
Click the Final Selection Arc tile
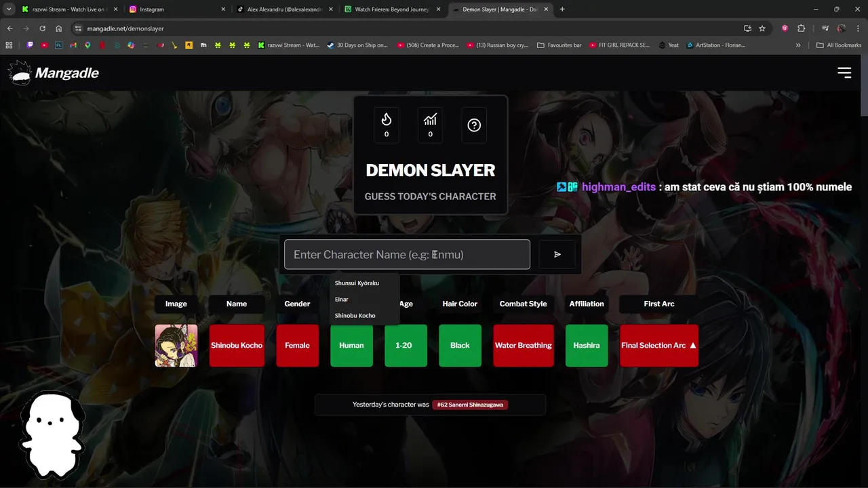tap(659, 346)
